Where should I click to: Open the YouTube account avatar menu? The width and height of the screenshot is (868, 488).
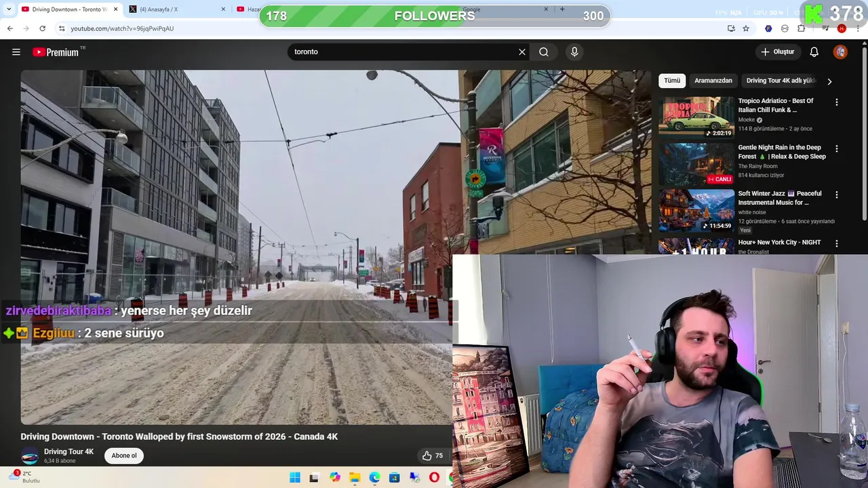840,52
